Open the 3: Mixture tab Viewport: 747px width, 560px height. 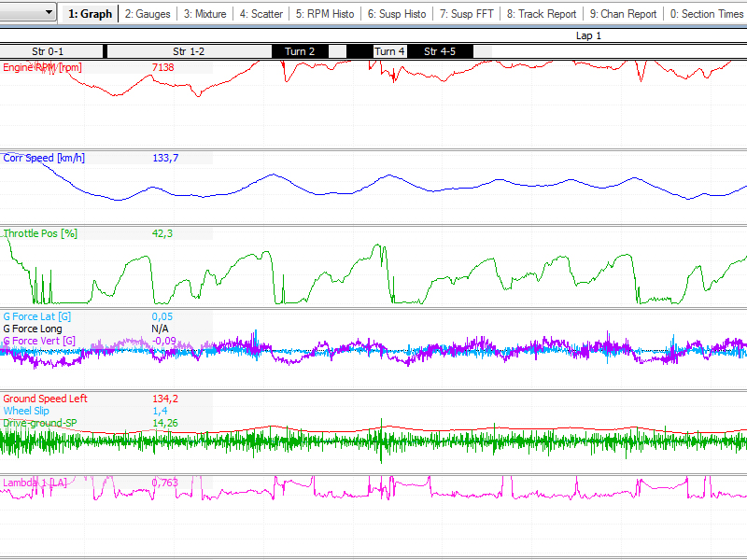click(x=204, y=14)
